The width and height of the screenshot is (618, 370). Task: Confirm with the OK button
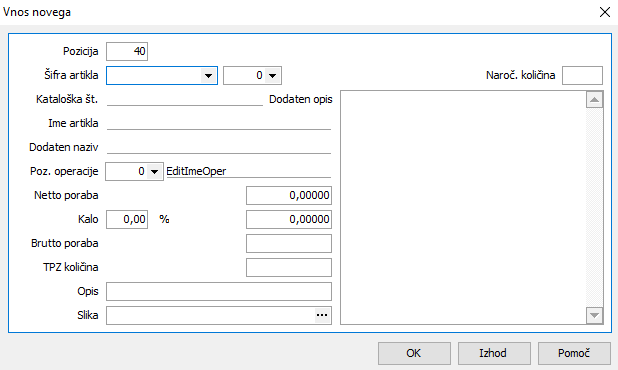pyautogui.click(x=414, y=353)
